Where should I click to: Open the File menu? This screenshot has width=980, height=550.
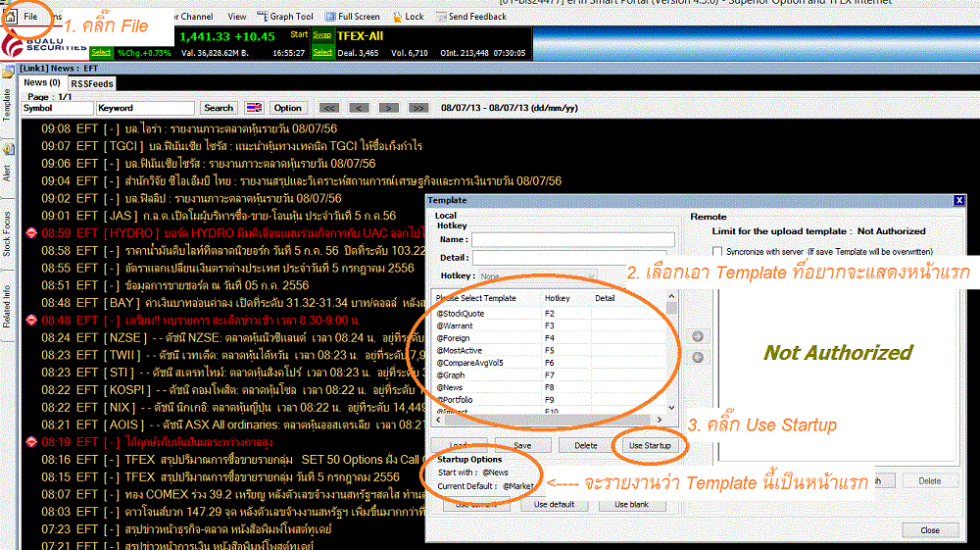point(30,17)
